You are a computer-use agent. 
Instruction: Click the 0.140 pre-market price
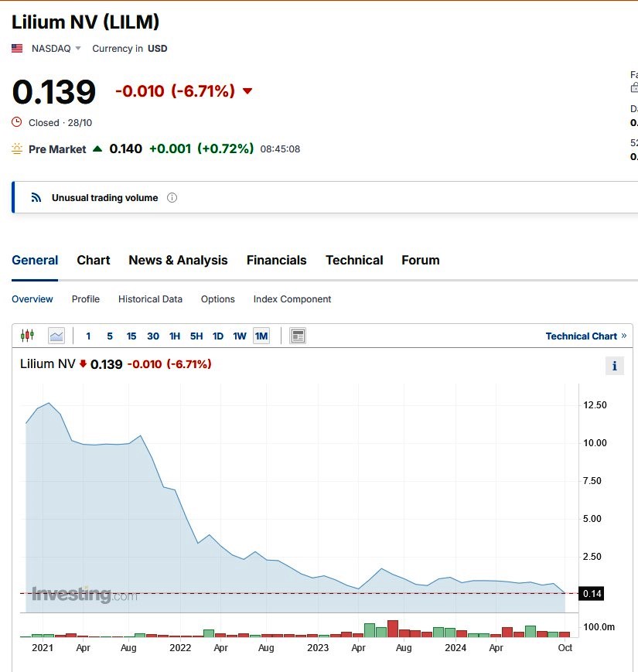125,148
